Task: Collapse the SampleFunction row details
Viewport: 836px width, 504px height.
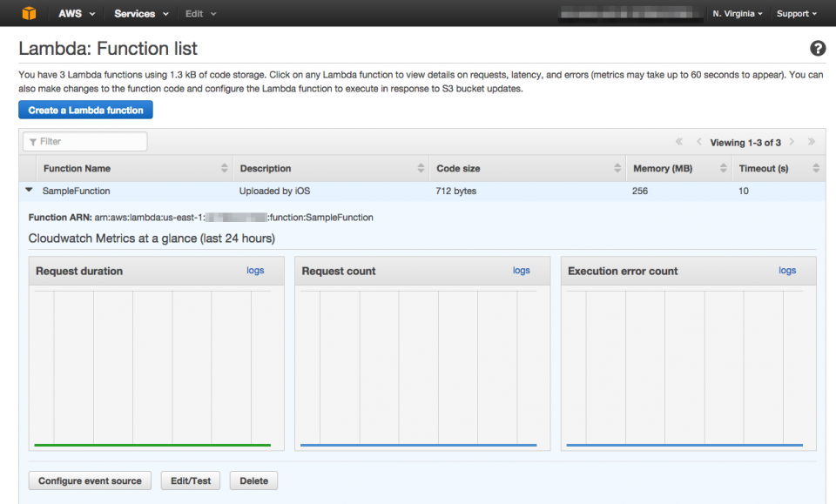Action: [x=29, y=190]
